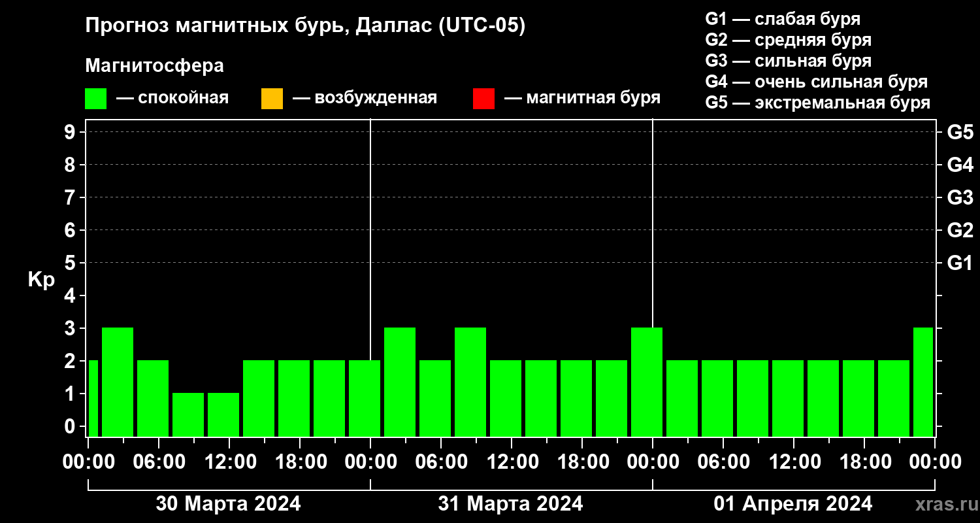This screenshot has width=980, height=523.
Task: Click the green calm-magnetosphere legend swatch
Action: (x=95, y=99)
